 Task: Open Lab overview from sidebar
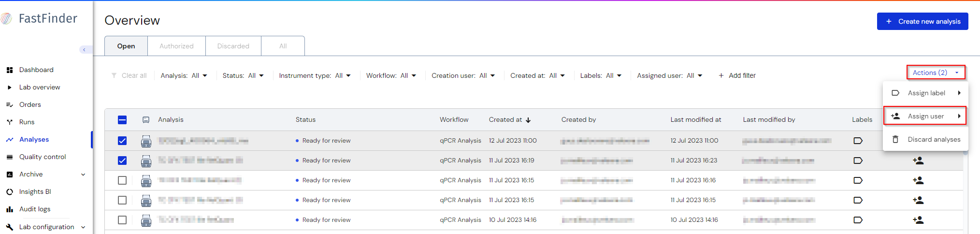pos(40,88)
